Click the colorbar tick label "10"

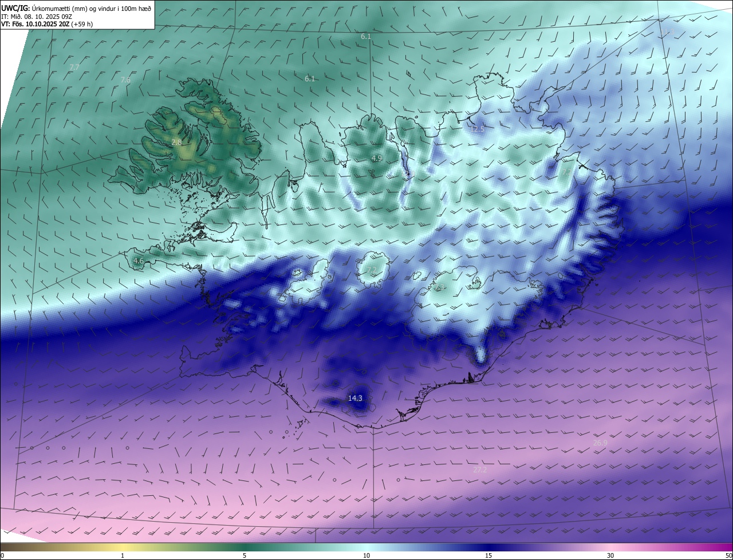[366, 555]
